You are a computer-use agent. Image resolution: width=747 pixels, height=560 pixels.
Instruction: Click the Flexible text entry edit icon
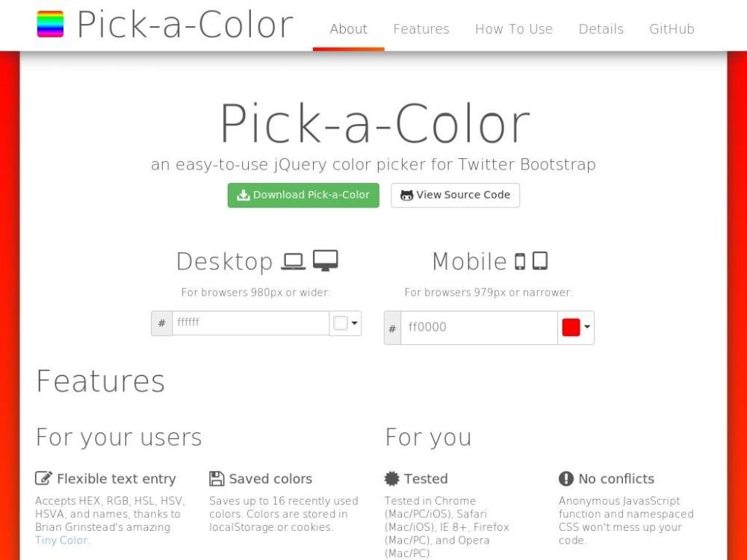pyautogui.click(x=44, y=479)
